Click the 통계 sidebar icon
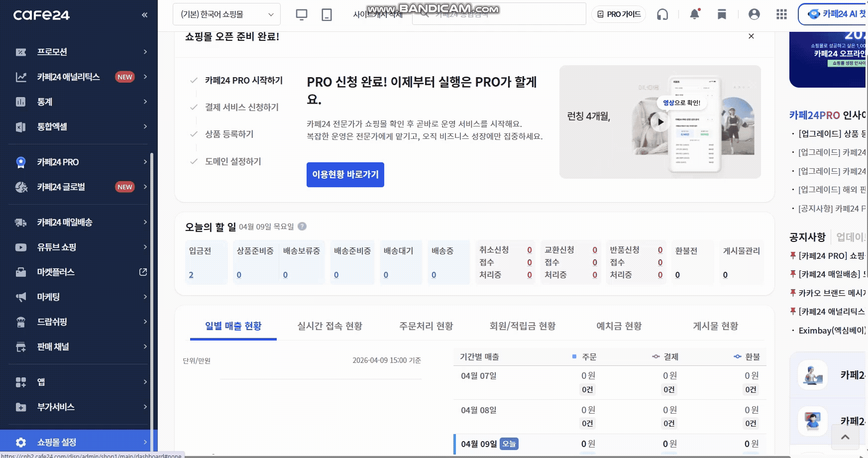 coord(21,102)
